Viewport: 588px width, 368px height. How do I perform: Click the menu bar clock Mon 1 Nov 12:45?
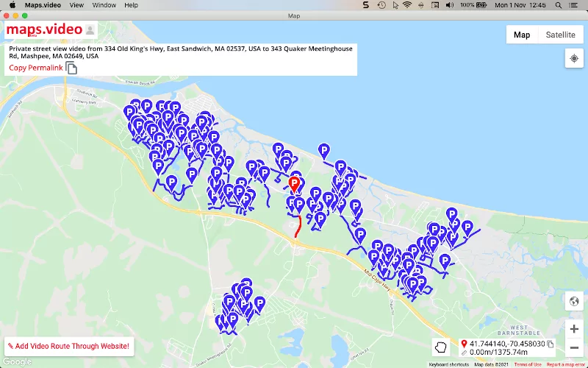click(520, 5)
